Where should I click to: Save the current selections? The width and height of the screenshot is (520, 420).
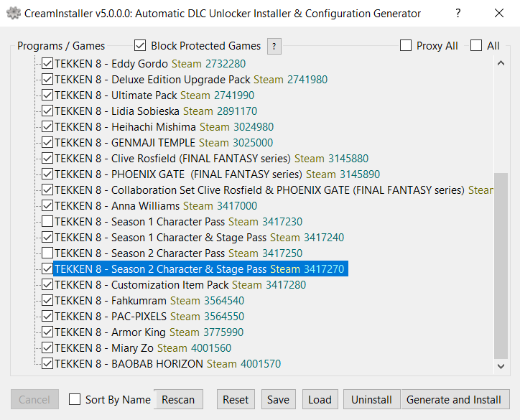pyautogui.click(x=278, y=399)
